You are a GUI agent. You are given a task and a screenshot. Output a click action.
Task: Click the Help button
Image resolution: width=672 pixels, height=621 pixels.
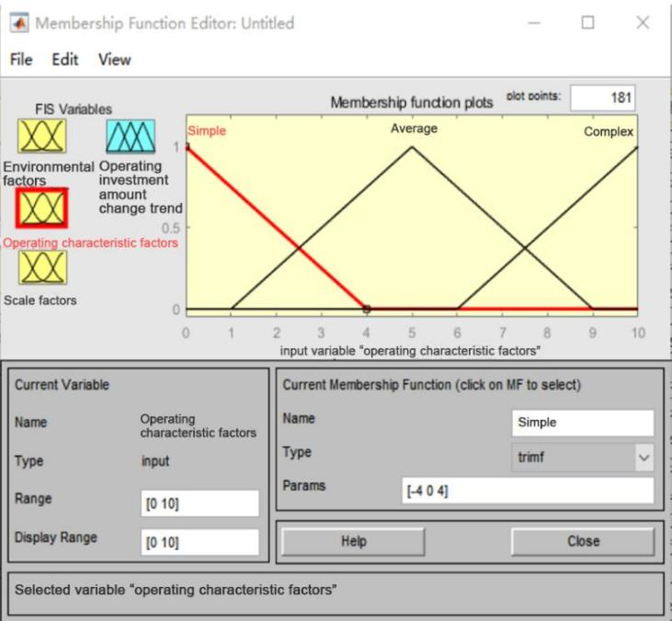click(353, 542)
